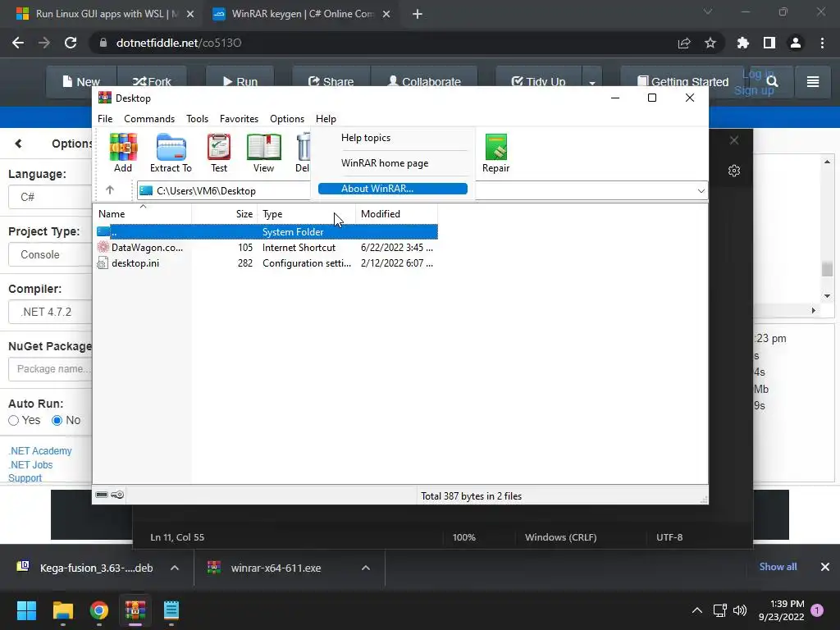Screen dimensions: 840x630
Task: Open the File menu in WinRAR
Action: pos(105,119)
